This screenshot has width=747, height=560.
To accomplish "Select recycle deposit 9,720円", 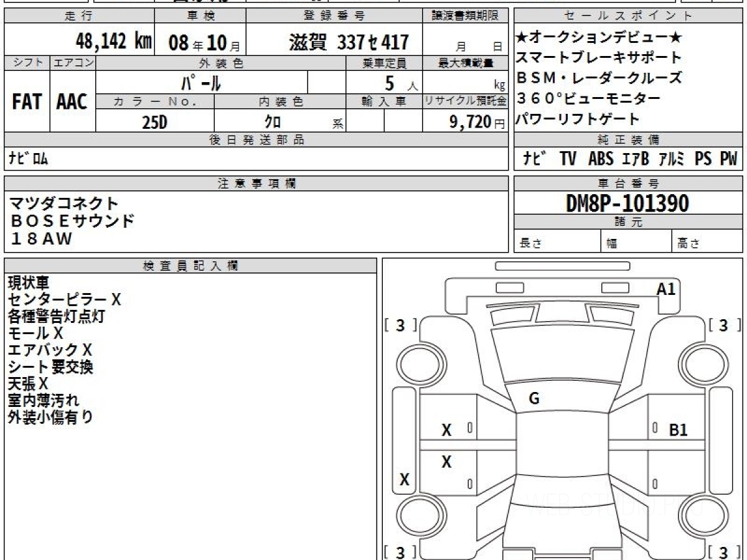I will tap(477, 122).
